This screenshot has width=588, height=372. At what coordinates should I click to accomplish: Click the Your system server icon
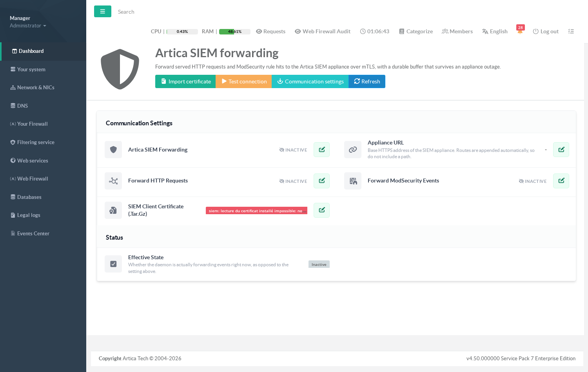(13, 69)
